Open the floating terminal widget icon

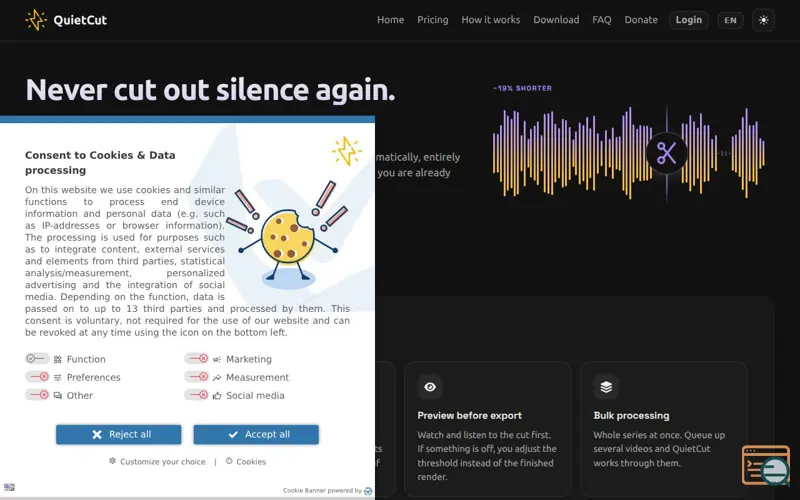tap(766, 465)
